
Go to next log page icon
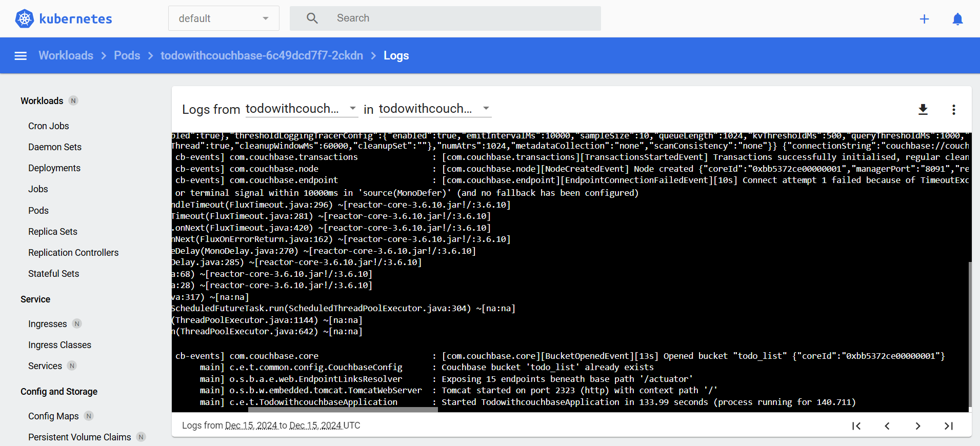click(x=918, y=426)
